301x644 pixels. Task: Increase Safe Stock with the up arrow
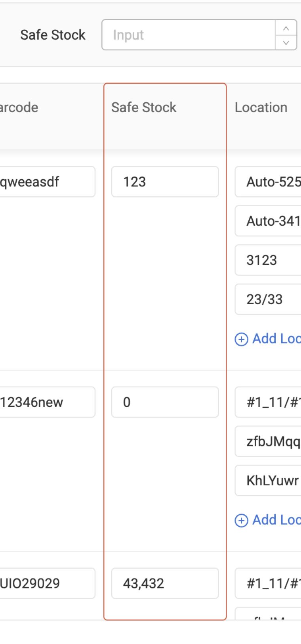point(286,29)
